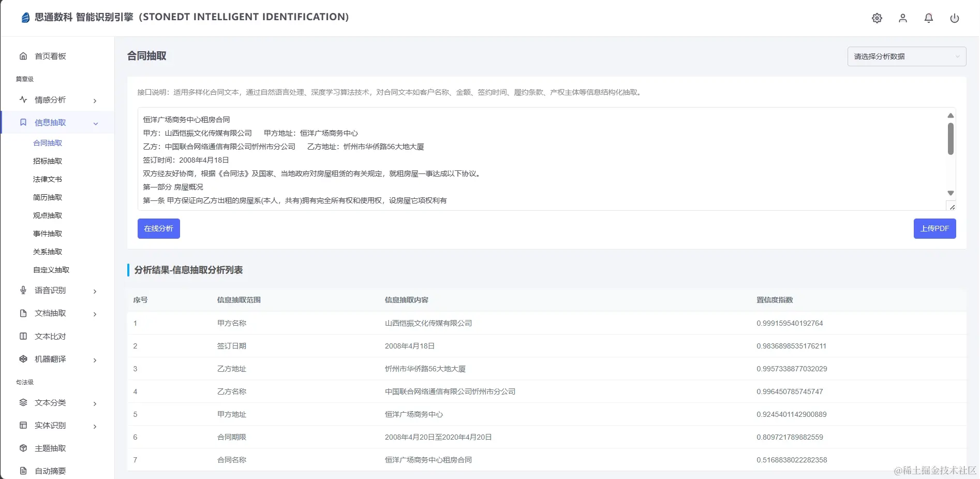980x479 pixels.
Task: Click the columns icon beside 文本比对
Action: (x=23, y=336)
